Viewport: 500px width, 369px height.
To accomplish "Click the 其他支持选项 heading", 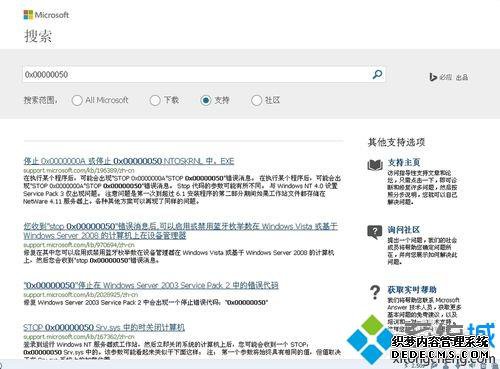I will coord(396,142).
